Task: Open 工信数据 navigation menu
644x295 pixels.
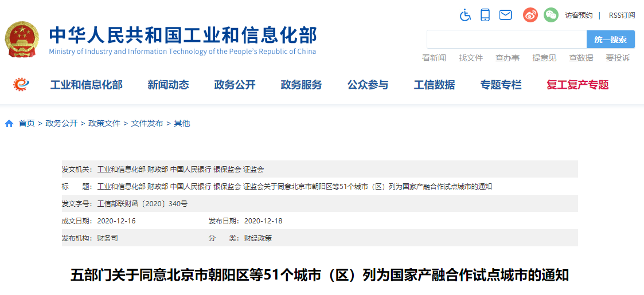Action: click(x=435, y=85)
